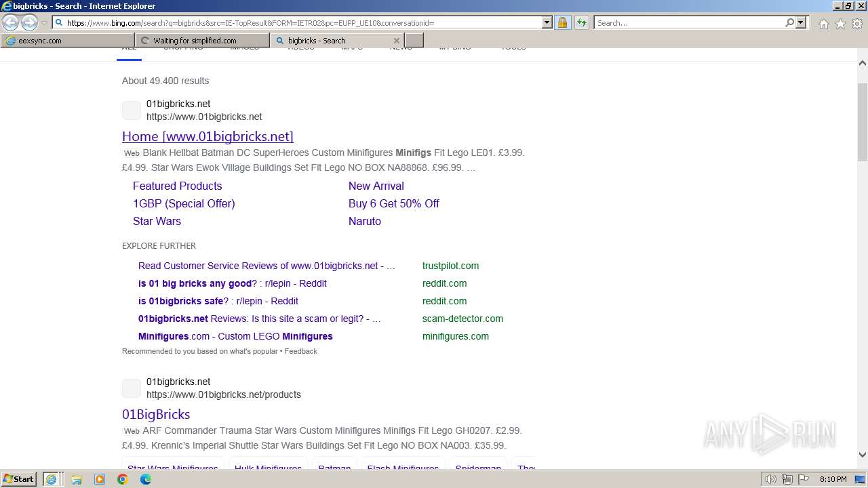Click the browser Forward arrow button
This screenshot has width=868, height=488.
[29, 23]
